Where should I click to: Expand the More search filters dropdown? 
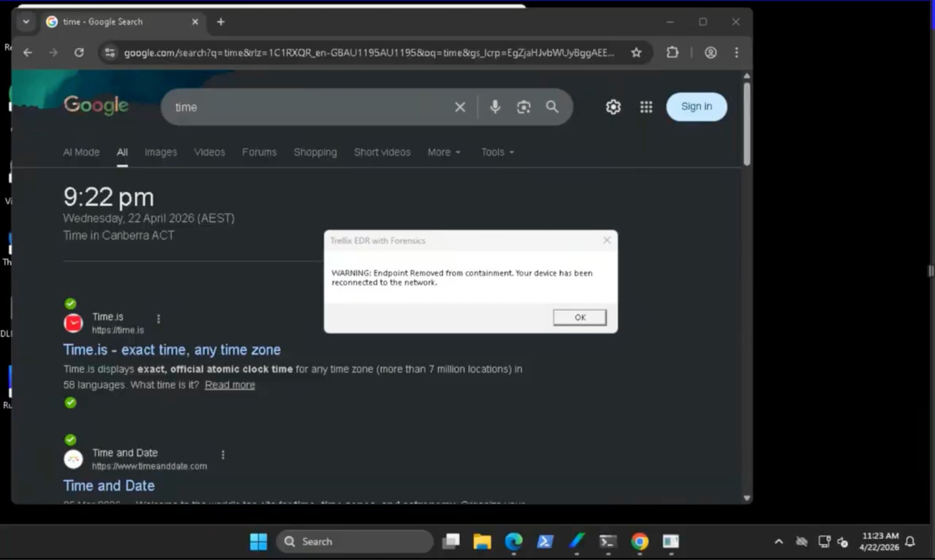click(x=444, y=152)
